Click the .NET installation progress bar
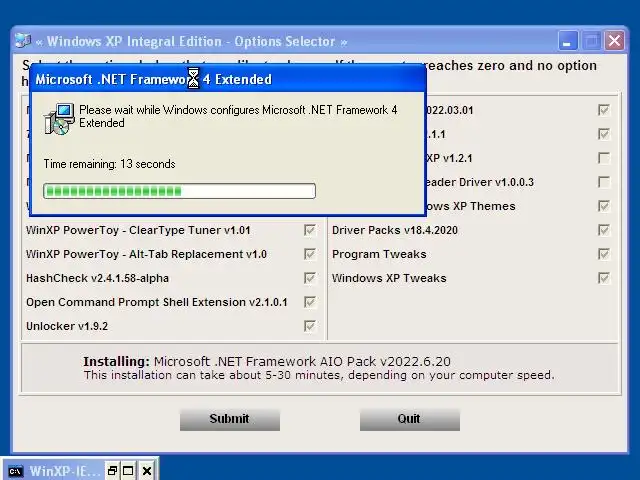Screen dimensions: 640x480 180,191
